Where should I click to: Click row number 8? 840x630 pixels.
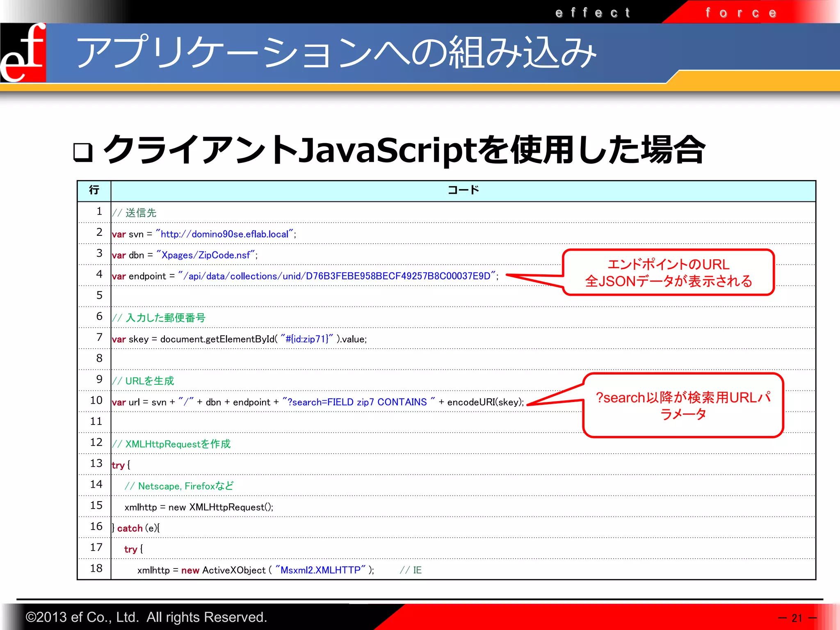(99, 358)
